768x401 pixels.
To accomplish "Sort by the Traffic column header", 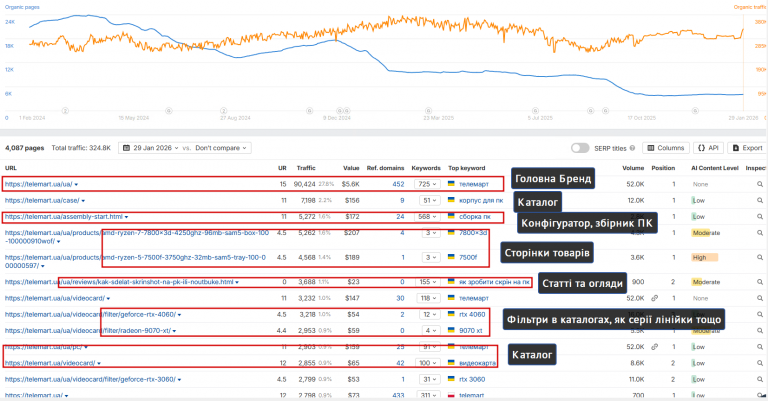I will (306, 168).
